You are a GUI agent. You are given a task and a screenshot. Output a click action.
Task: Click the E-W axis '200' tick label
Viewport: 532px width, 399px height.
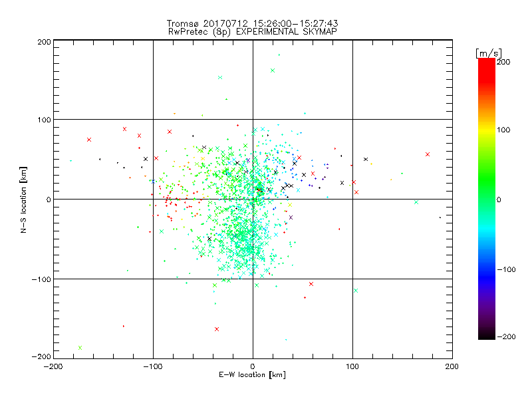[452, 366]
